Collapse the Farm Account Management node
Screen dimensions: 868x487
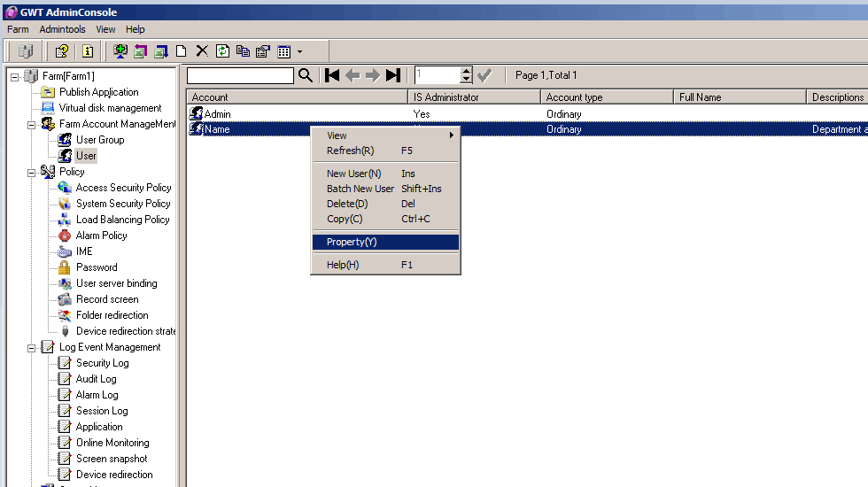coord(32,124)
